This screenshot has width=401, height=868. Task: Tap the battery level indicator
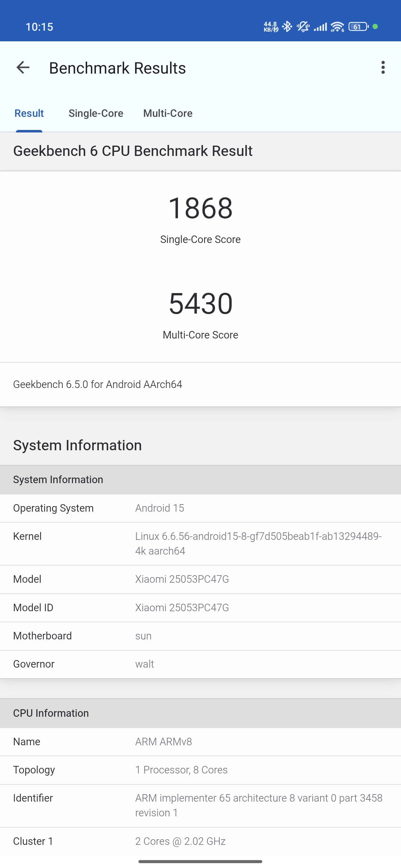[358, 27]
